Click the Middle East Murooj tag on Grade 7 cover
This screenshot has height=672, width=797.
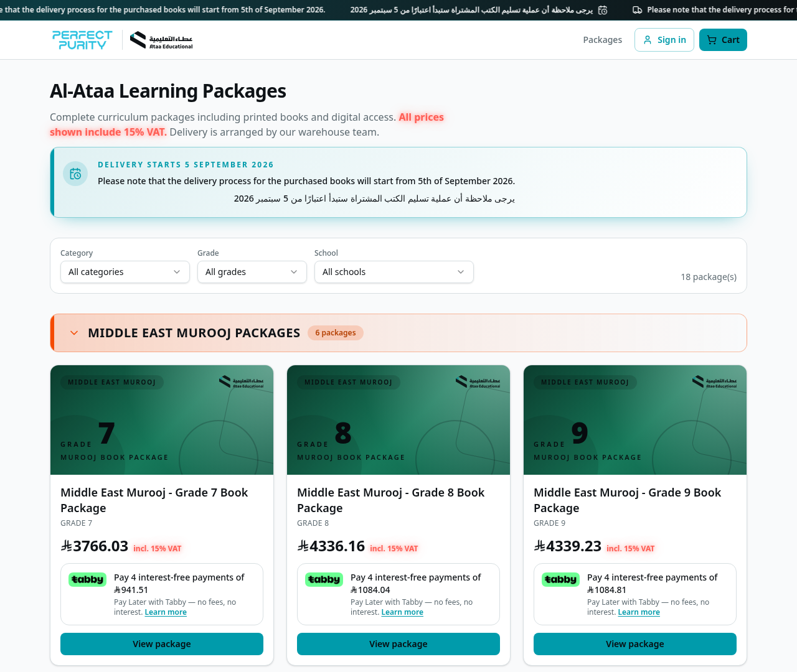[112, 382]
